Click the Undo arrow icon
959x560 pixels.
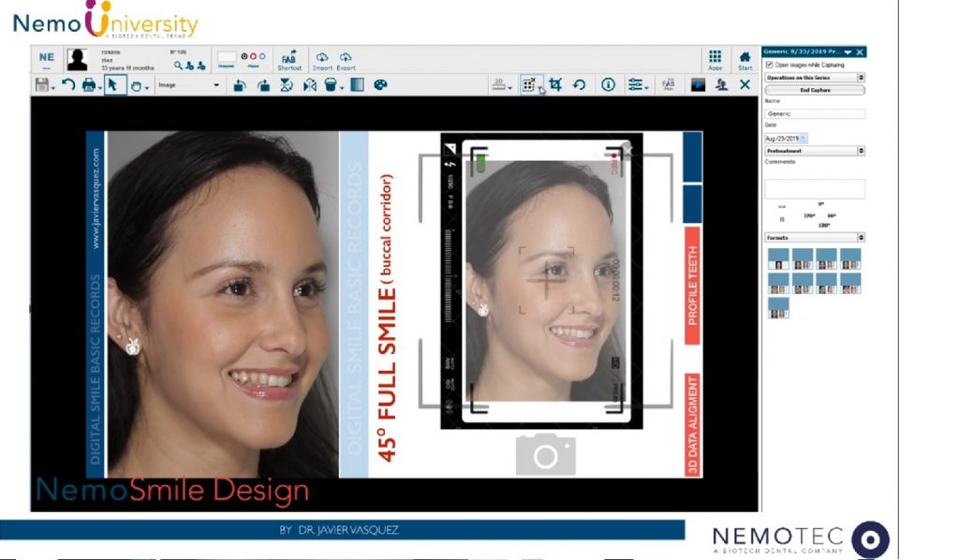67,85
